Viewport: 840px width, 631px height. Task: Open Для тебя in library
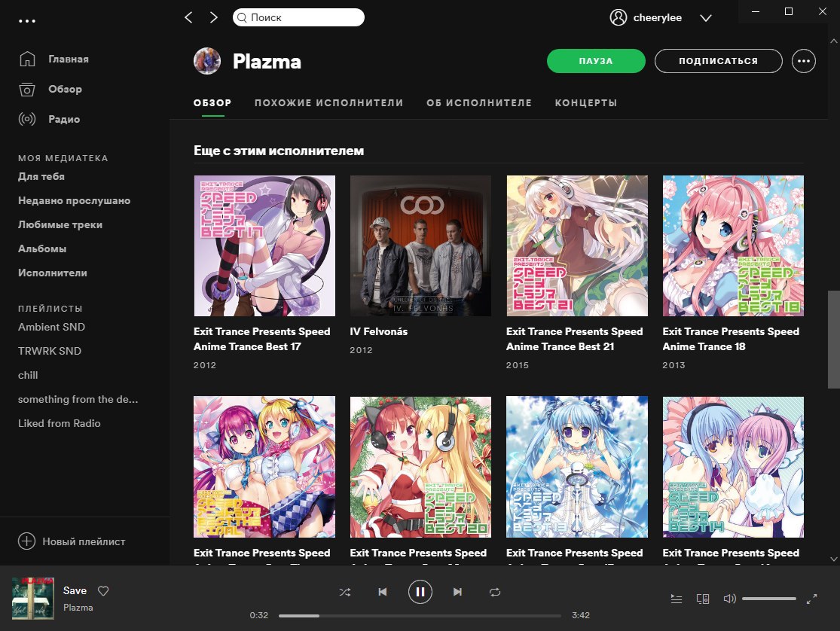41,176
